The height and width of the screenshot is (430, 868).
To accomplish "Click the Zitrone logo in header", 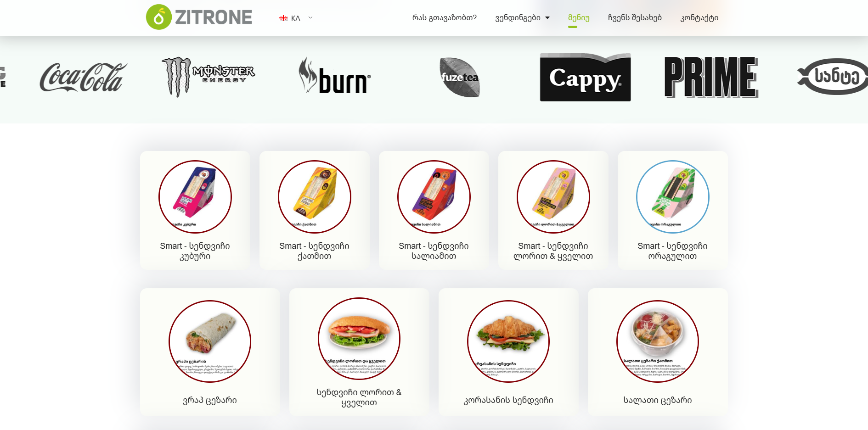I will pyautogui.click(x=199, y=17).
